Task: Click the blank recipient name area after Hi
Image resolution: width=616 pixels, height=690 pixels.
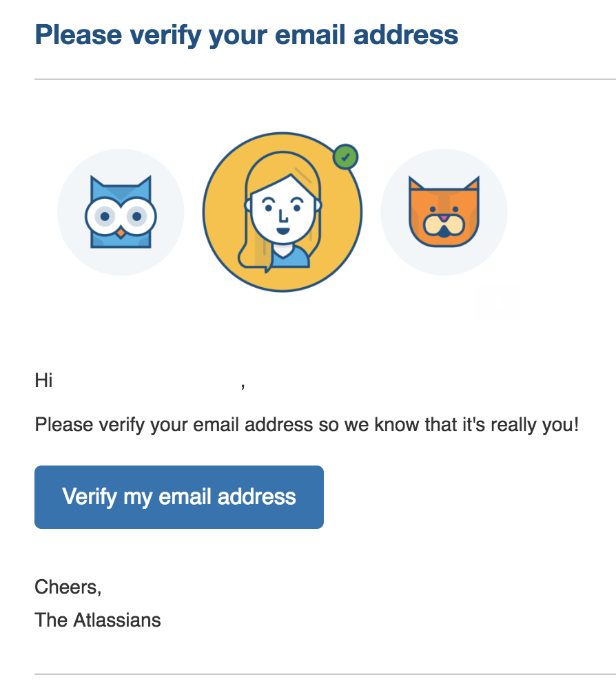Action: (x=147, y=380)
